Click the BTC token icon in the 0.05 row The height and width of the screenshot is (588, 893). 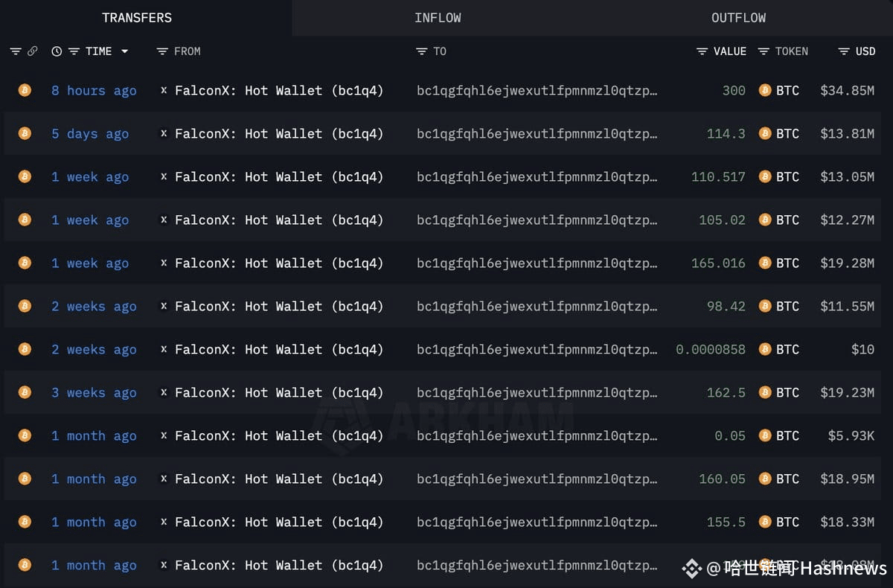(x=764, y=435)
